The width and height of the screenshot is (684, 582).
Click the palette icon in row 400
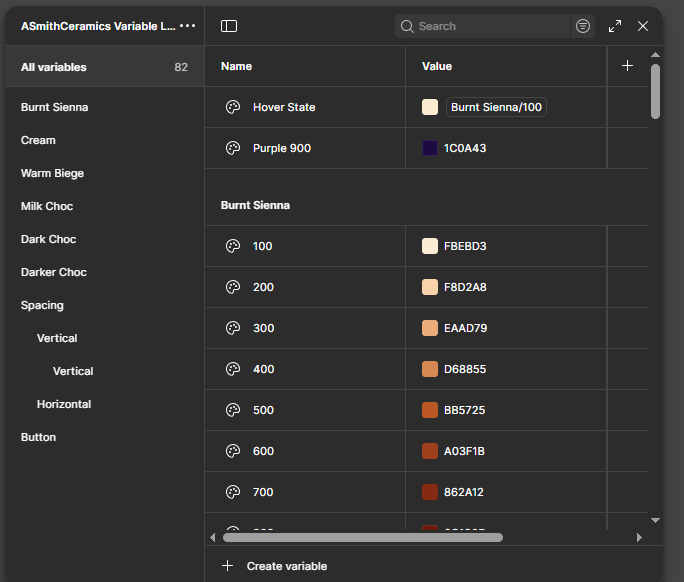(x=233, y=369)
